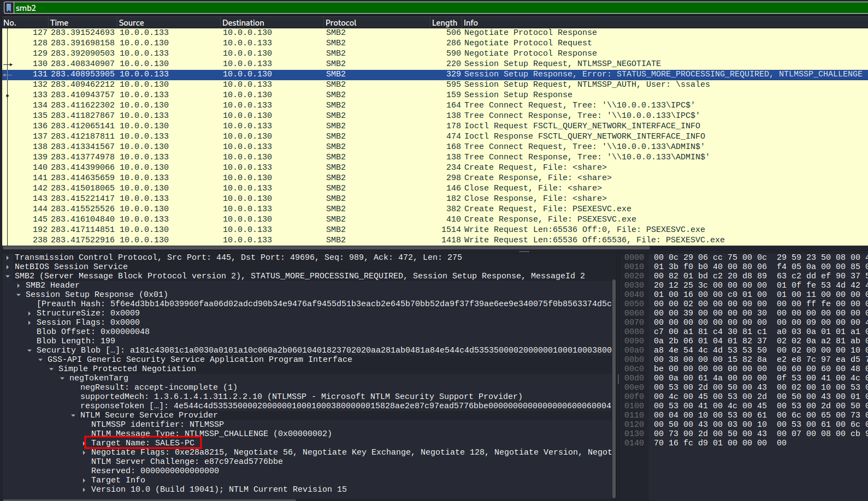This screenshot has width=868, height=501.
Task: Select packet 145 Create Response PSEXESVC.exe
Action: coord(435,219)
